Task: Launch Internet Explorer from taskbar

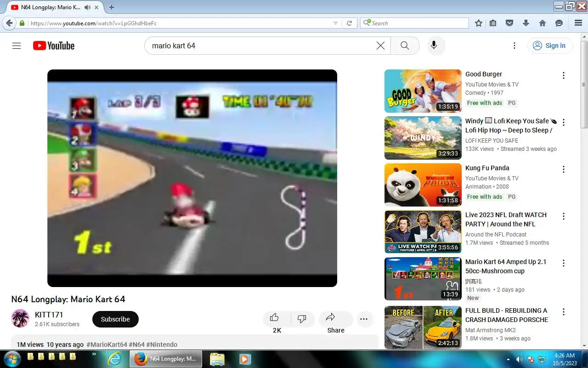Action: click(x=114, y=359)
